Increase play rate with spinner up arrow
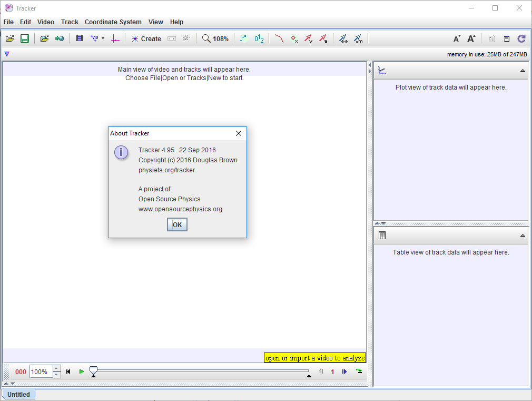Screen dimensions: 532x401 pyautogui.click(x=57, y=368)
